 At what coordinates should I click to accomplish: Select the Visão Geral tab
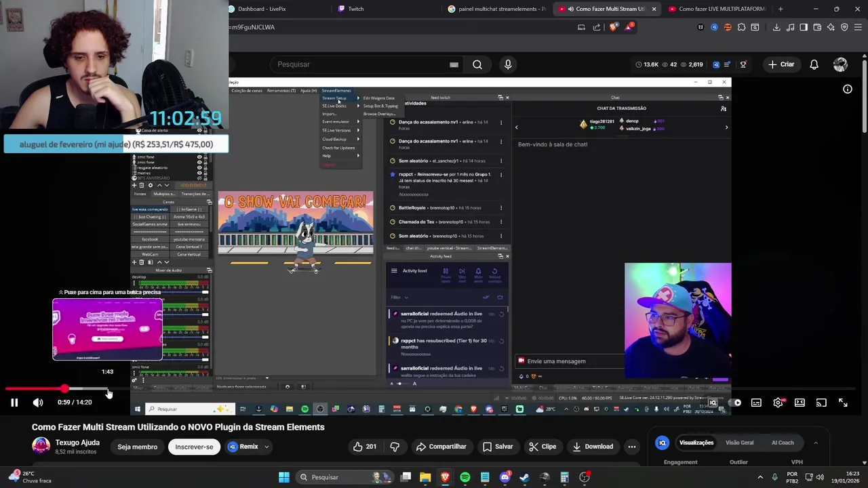click(739, 443)
